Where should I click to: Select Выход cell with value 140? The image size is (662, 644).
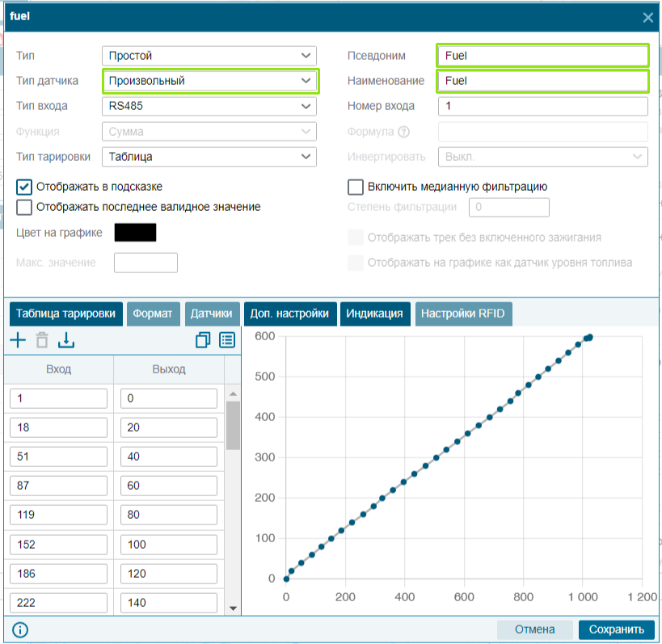(x=169, y=603)
